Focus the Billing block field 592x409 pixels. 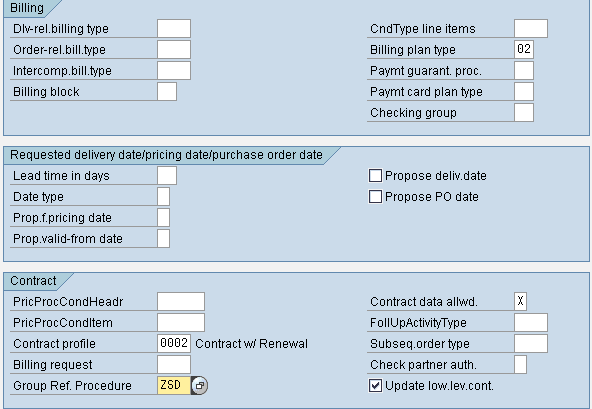(x=167, y=92)
